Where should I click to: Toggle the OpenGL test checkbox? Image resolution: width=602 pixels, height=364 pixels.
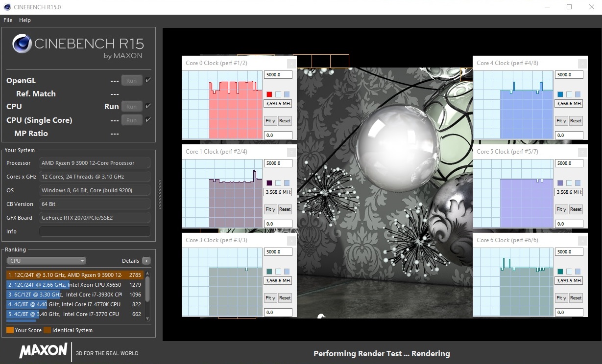148,80
